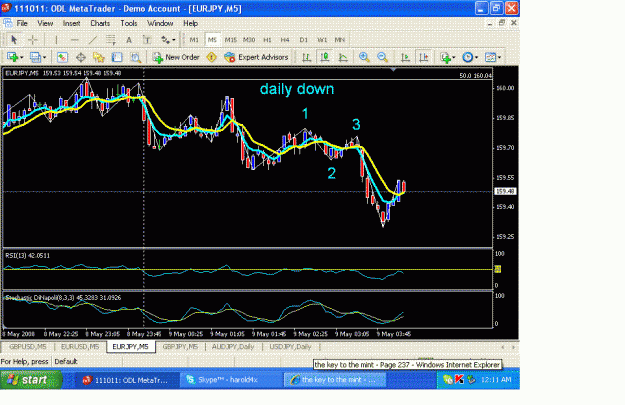Viewport: 625px width, 405px height.
Task: Switch timeframe to M15
Action: [230, 40]
